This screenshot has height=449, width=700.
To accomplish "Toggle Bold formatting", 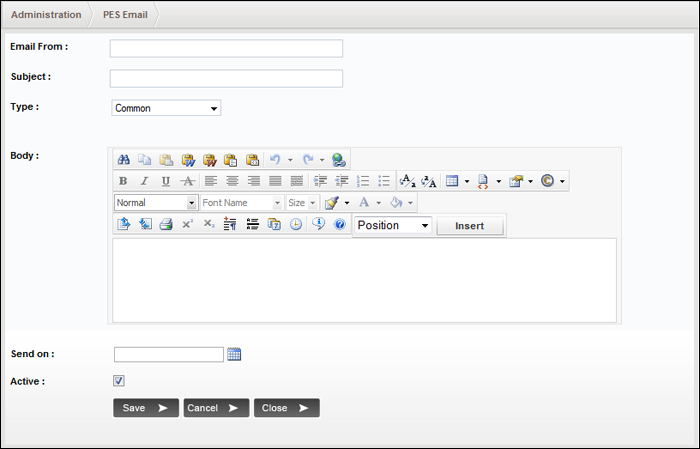I will click(x=123, y=181).
